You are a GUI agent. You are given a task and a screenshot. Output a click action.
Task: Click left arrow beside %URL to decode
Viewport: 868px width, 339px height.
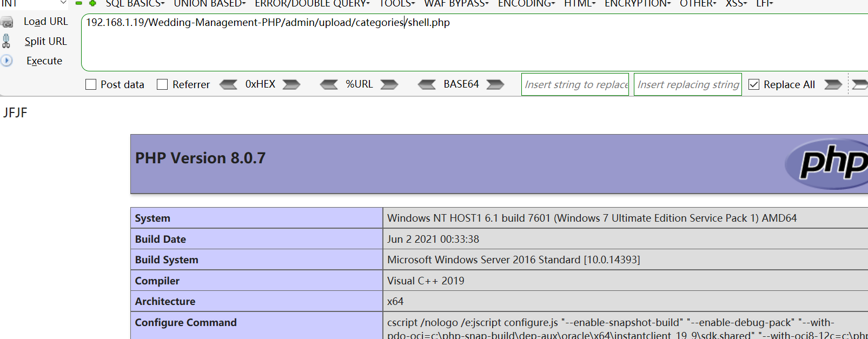329,84
